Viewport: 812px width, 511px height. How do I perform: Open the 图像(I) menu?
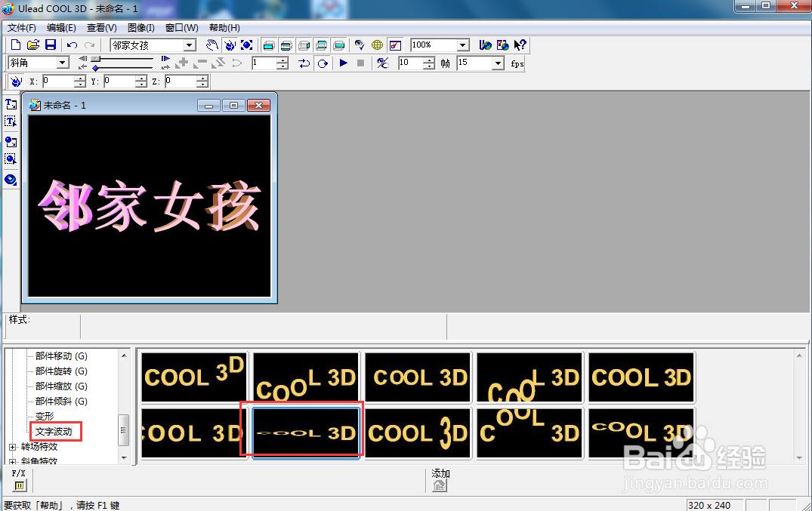[x=140, y=28]
